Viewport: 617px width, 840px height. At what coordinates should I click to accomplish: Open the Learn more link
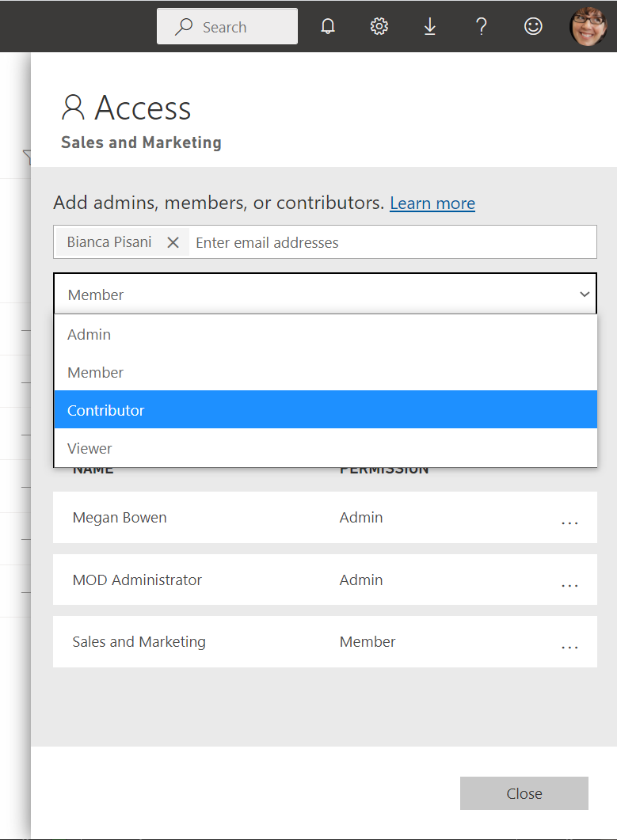[432, 203]
